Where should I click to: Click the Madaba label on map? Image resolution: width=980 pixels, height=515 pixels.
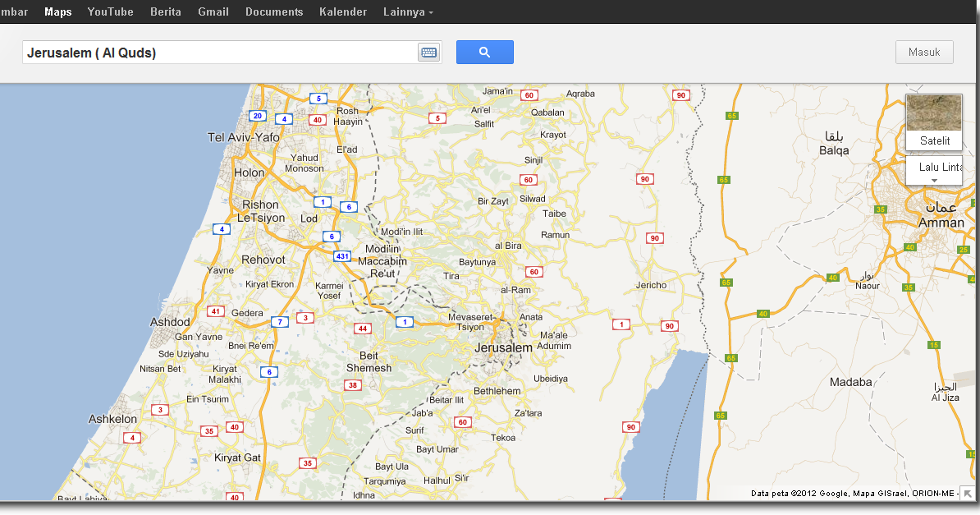[x=850, y=382]
